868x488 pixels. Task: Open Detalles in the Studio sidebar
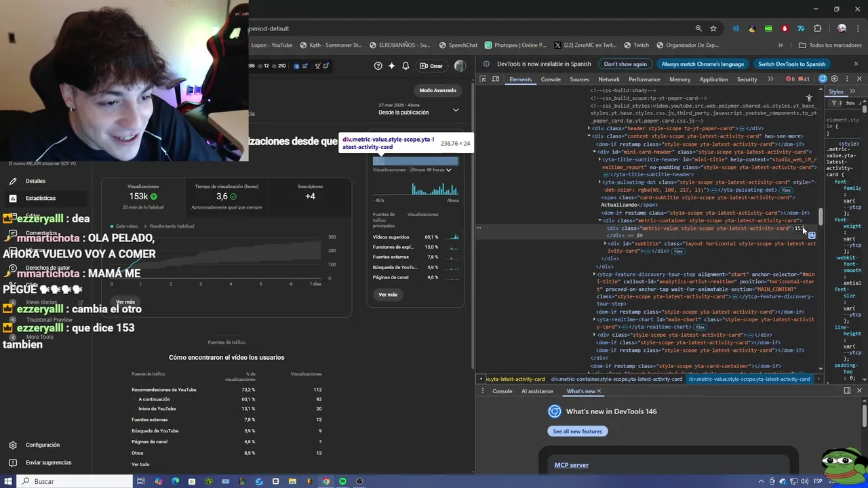tap(35, 181)
